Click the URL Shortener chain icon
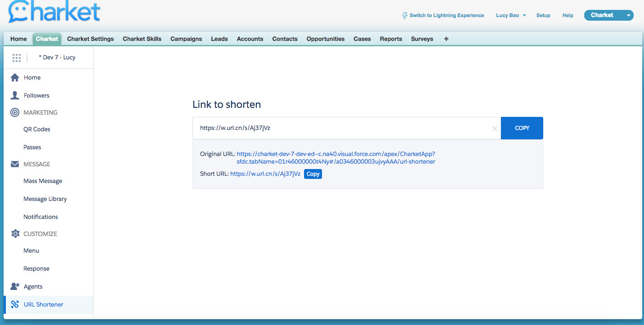644x325 pixels. coord(15,304)
